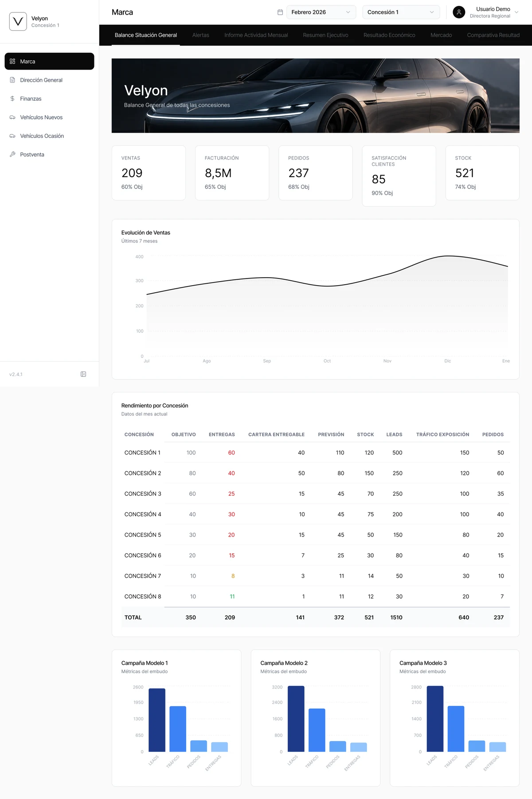532x799 pixels.
Task: Open the Informe Actividad Mensual tab
Action: 256,35
